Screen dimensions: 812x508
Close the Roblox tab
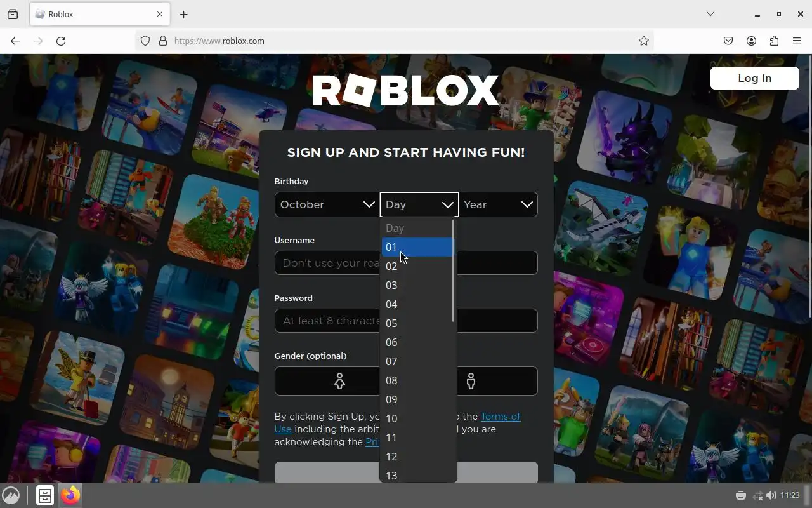pyautogui.click(x=160, y=14)
